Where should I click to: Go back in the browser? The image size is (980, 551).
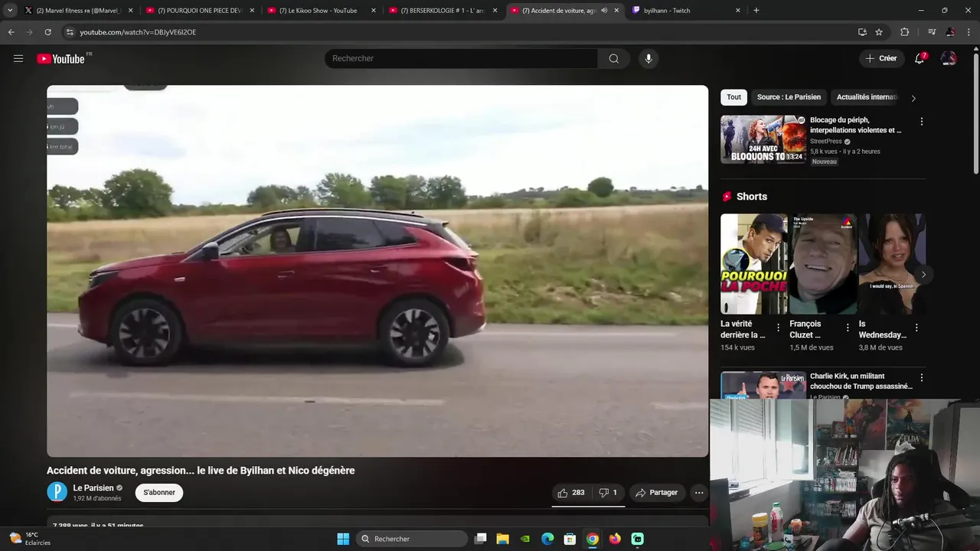11,32
